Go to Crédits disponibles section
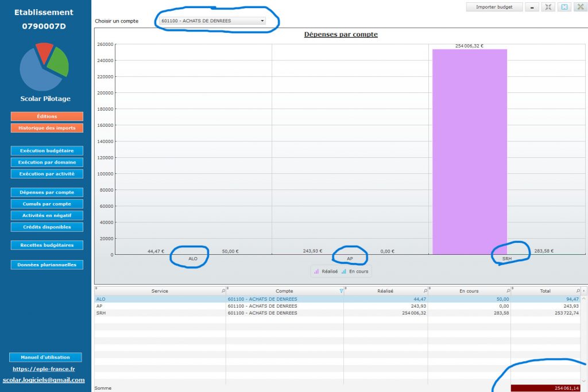588x392 pixels. (47, 227)
